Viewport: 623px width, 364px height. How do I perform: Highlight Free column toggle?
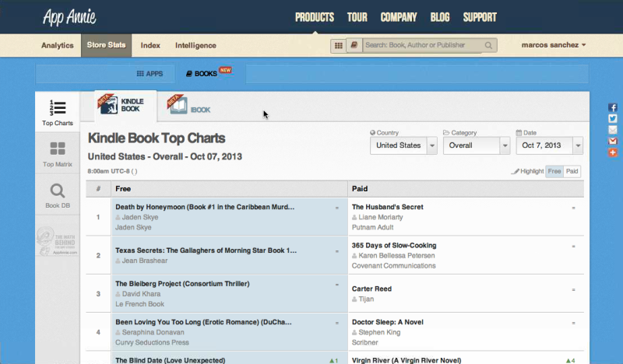coord(554,171)
